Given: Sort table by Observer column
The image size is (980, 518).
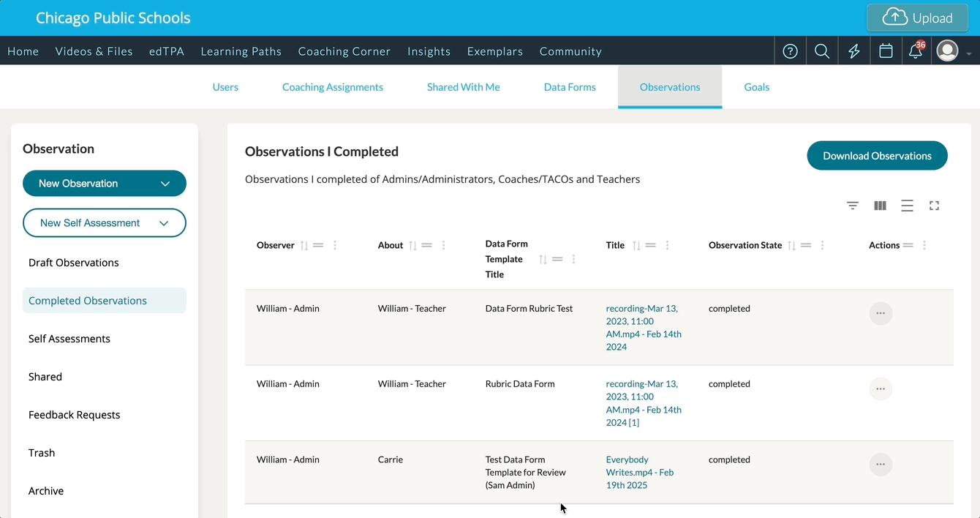Looking at the screenshot, I should 304,246.
